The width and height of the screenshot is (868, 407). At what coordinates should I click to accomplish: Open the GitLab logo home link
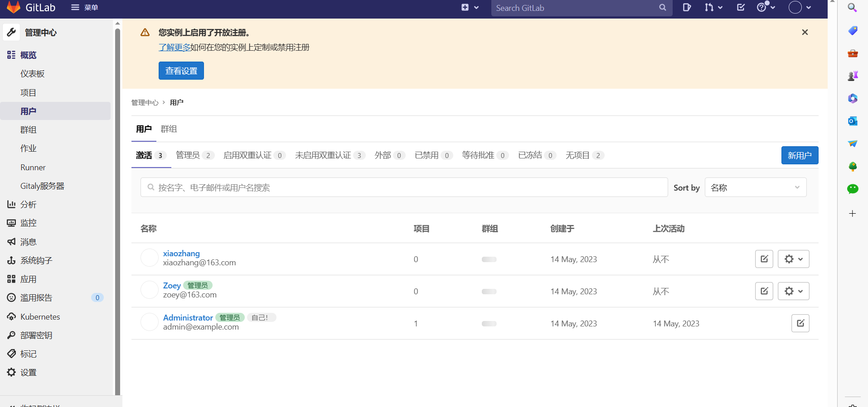(x=31, y=8)
